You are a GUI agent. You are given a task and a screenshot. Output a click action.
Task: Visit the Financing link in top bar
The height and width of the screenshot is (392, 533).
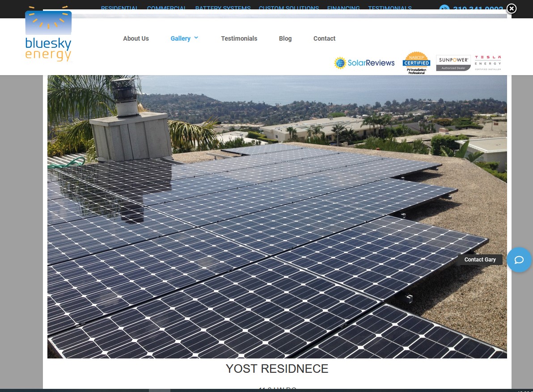coord(343,8)
